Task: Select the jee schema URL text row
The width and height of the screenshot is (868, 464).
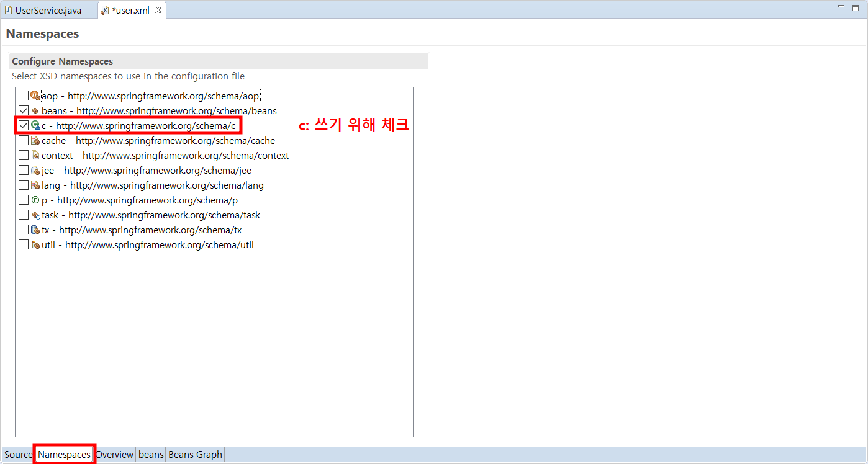Action: tap(147, 171)
